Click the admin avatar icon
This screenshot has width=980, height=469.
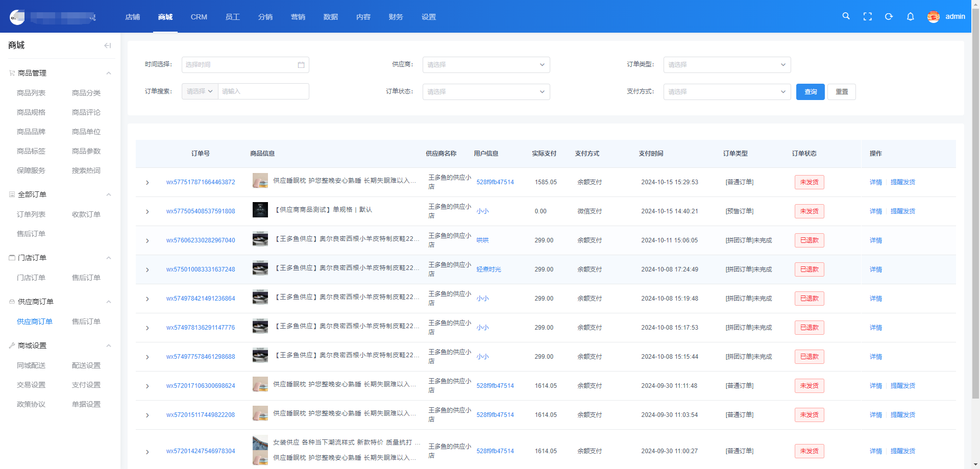pyautogui.click(x=934, y=17)
